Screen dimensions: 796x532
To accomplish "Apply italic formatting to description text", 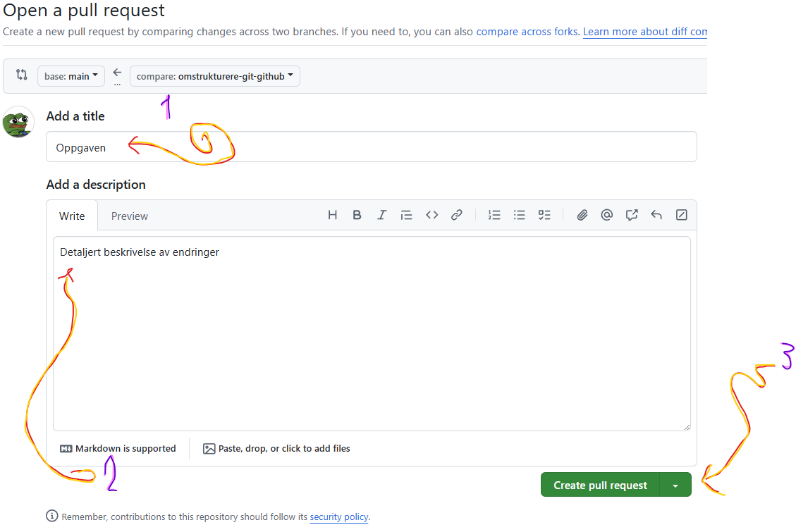I will [x=381, y=216].
